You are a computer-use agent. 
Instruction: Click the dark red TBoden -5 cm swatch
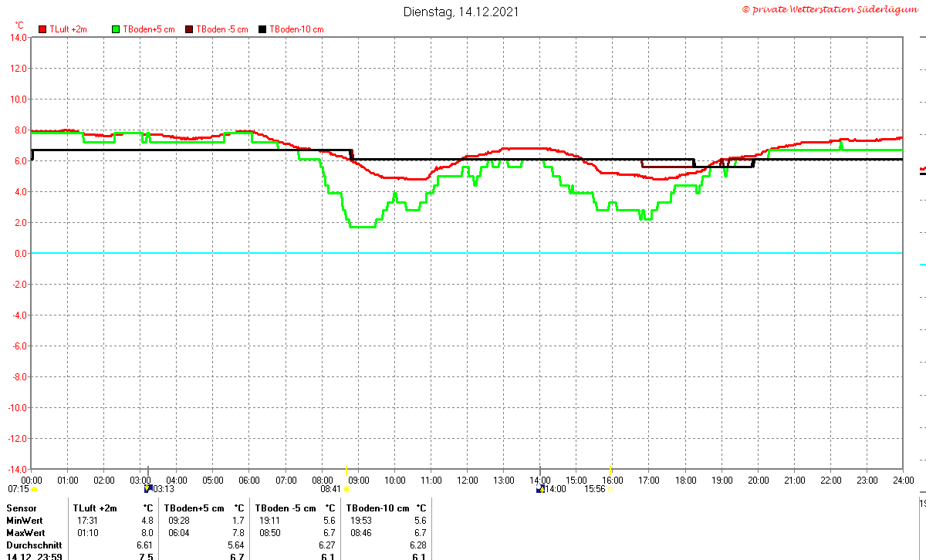(189, 29)
